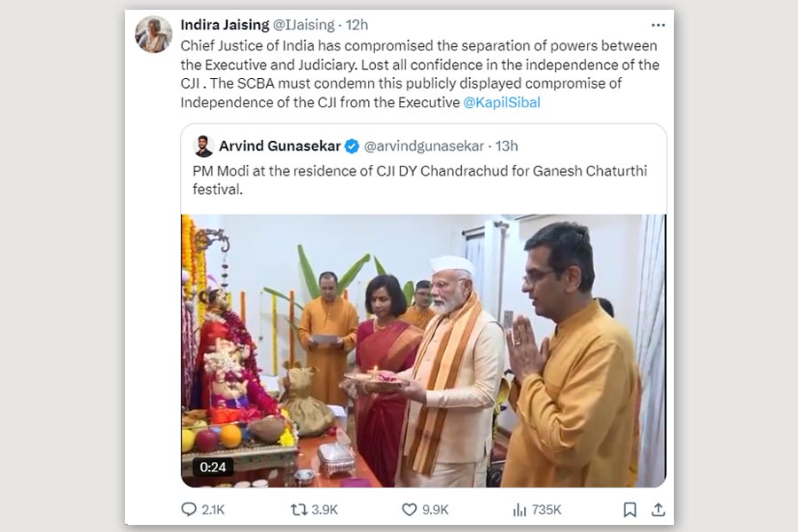Click the 12h tweet timestamp
The width and height of the screenshot is (798, 532).
coord(356,25)
